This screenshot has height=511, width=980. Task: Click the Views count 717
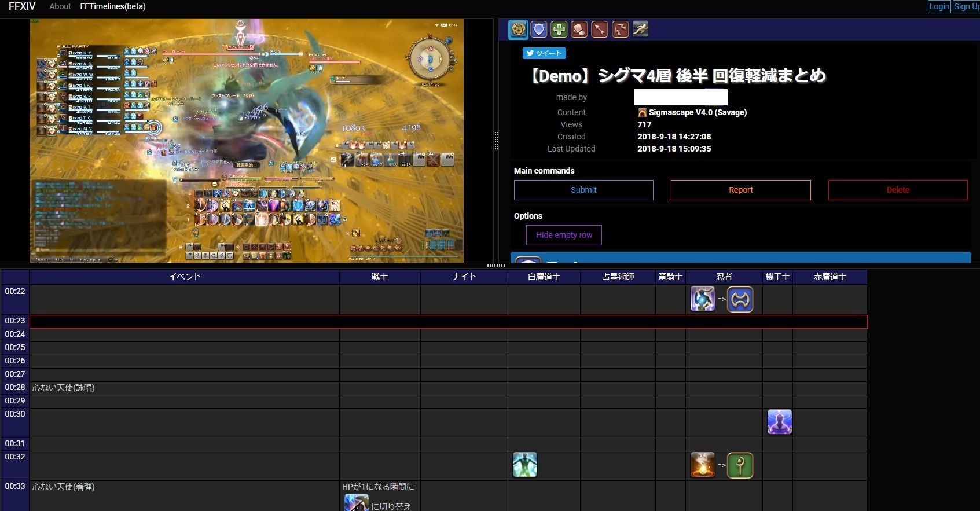coord(644,124)
